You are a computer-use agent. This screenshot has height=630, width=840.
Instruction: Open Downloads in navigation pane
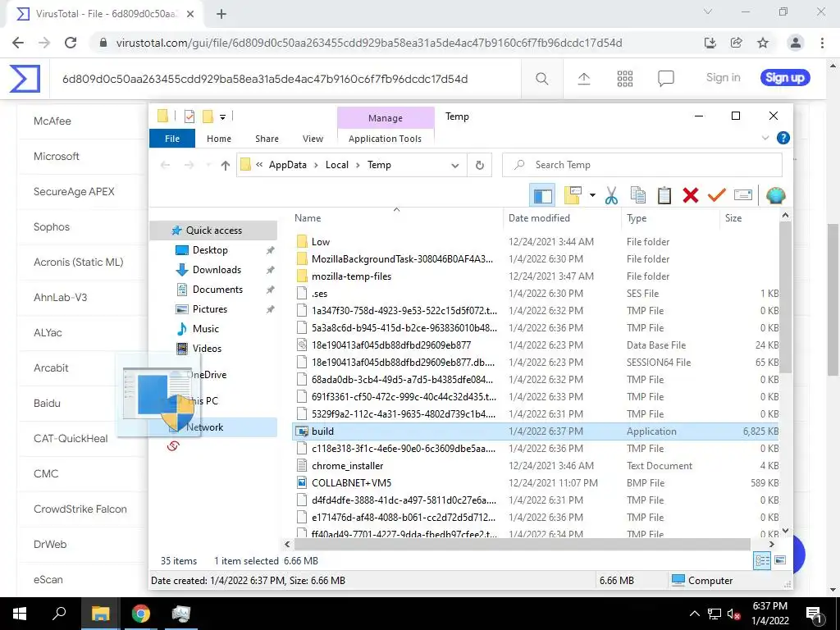(217, 270)
